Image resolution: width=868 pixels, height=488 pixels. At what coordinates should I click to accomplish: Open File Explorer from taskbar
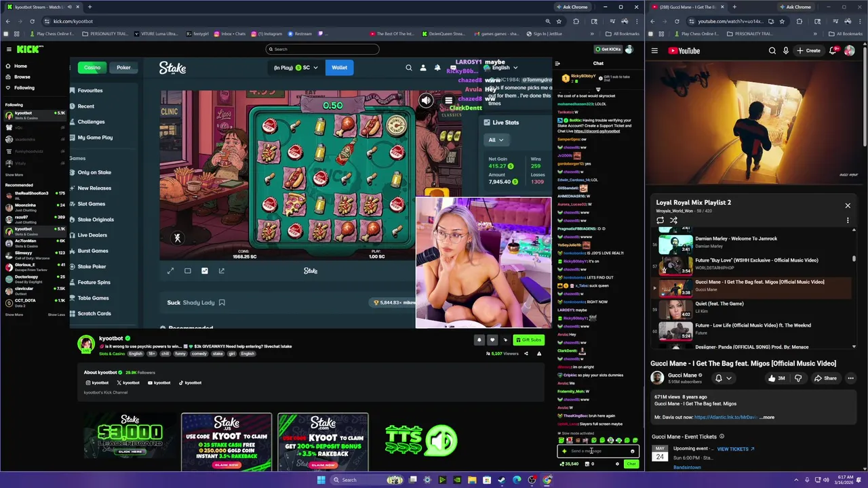tap(472, 480)
